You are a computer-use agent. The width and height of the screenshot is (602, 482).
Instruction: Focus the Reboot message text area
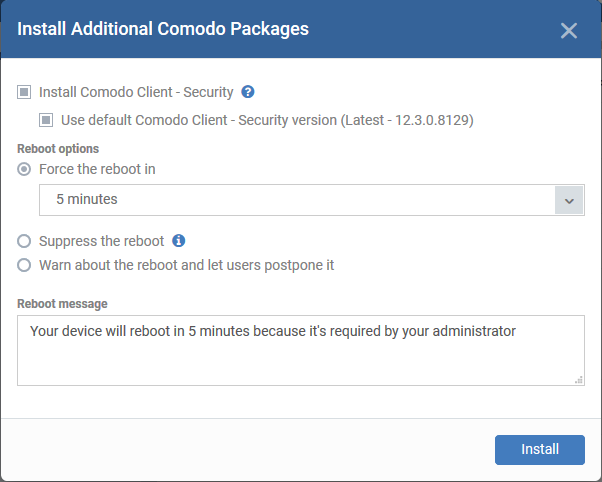[x=301, y=350]
